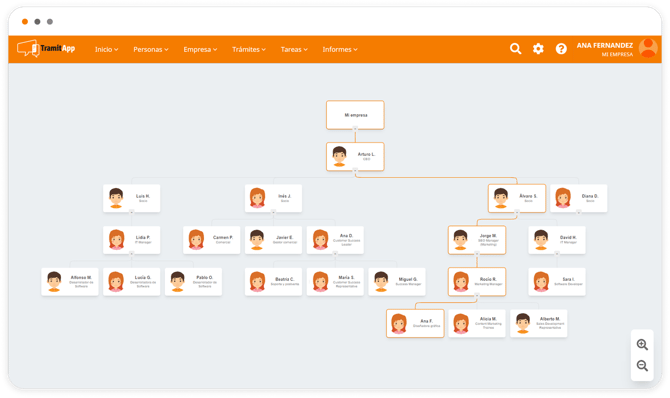Click the TramitApp logo
Image resolution: width=670 pixels, height=398 pixels.
(x=46, y=49)
